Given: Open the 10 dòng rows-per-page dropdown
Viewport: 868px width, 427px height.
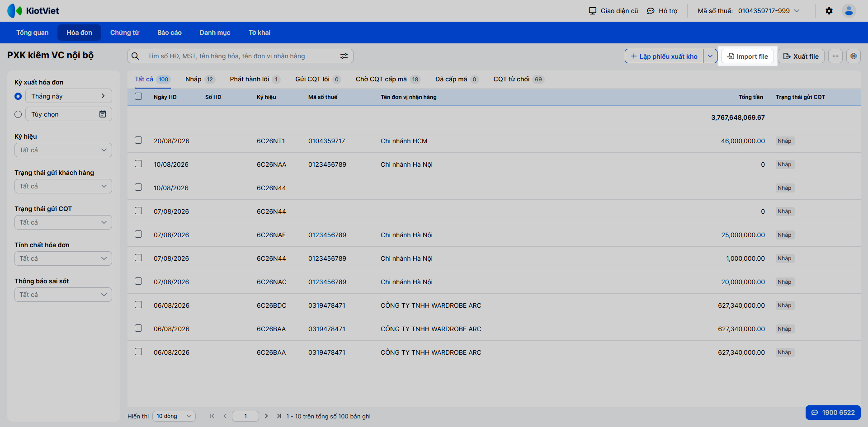Looking at the screenshot, I should coord(174,416).
